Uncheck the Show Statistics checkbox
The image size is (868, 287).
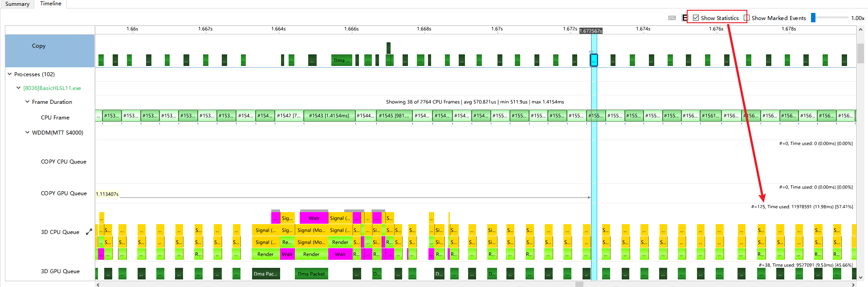tap(696, 18)
